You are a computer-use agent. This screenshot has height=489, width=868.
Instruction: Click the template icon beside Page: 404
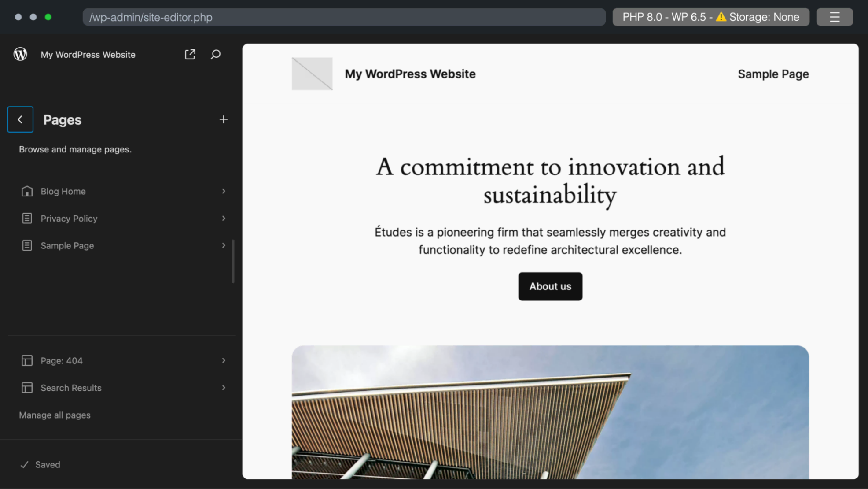coord(27,360)
